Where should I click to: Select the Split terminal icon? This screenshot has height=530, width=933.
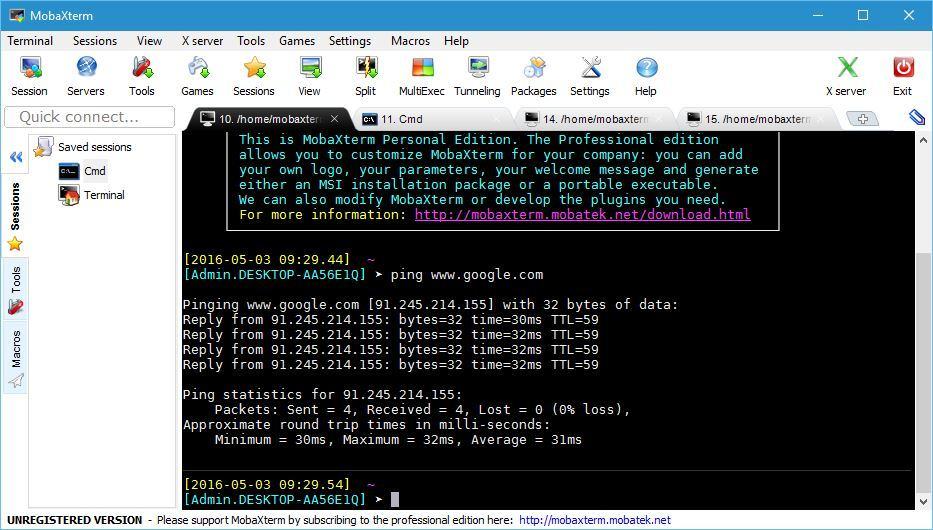365,76
